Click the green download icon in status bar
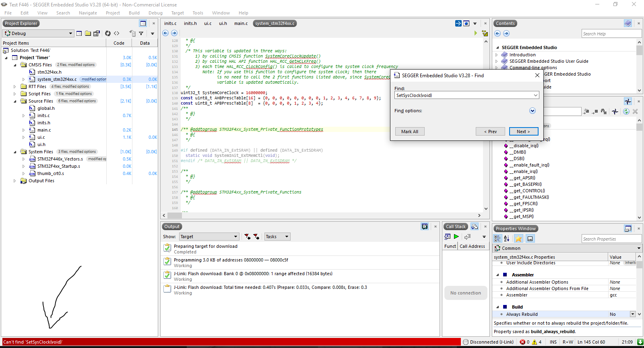Screen dimensions: 644x348 (x=640, y=342)
